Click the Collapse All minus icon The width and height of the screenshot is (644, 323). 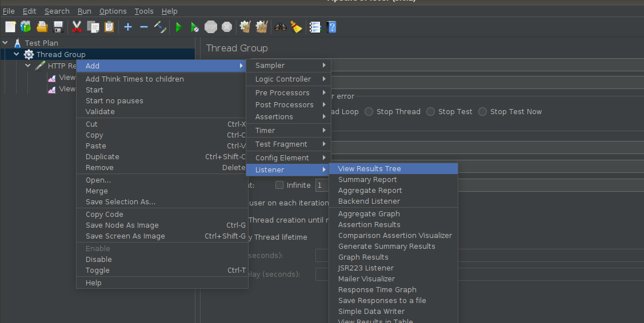144,27
